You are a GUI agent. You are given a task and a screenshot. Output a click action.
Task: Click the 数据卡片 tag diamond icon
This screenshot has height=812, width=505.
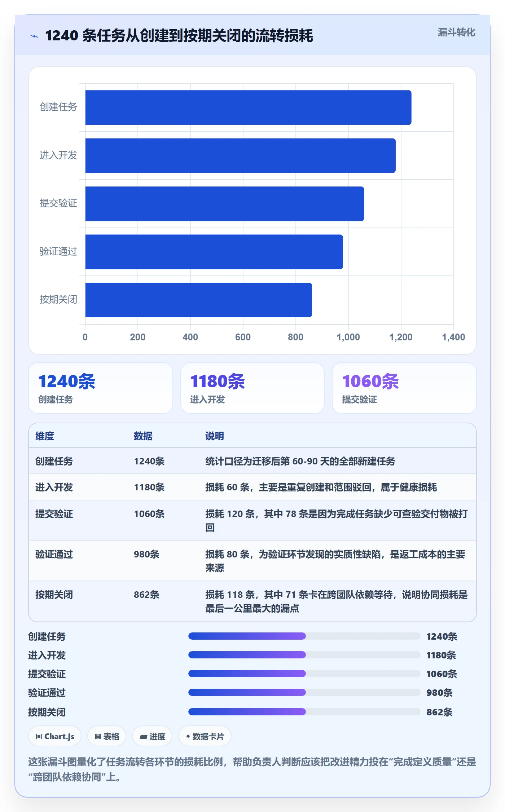tap(188, 736)
